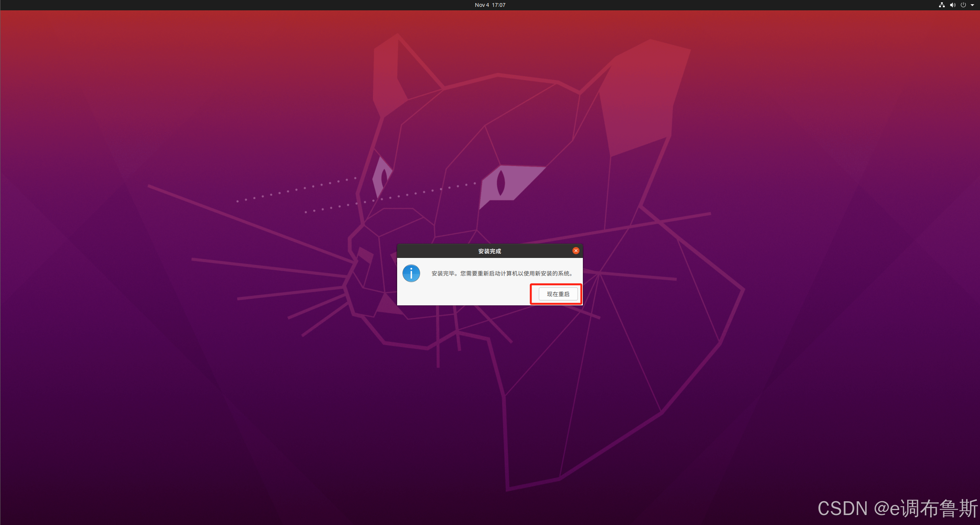Open the network status icon
The width and height of the screenshot is (980, 525).
942,5
